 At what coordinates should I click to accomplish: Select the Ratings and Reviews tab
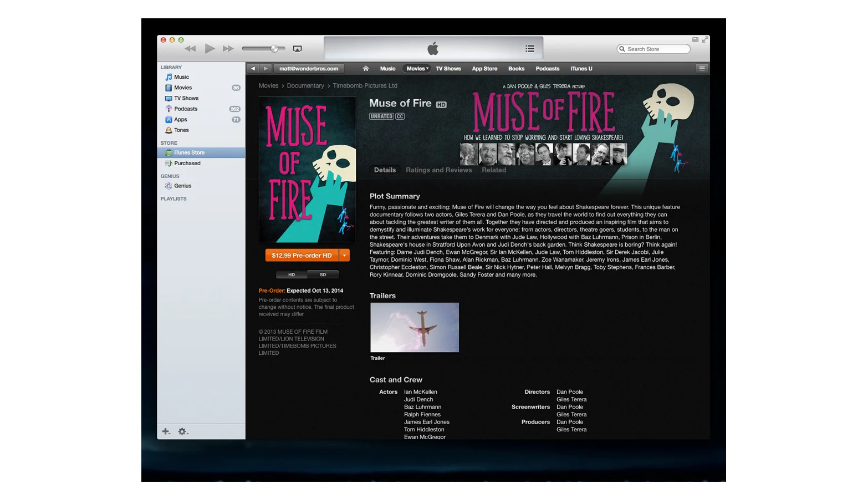438,170
